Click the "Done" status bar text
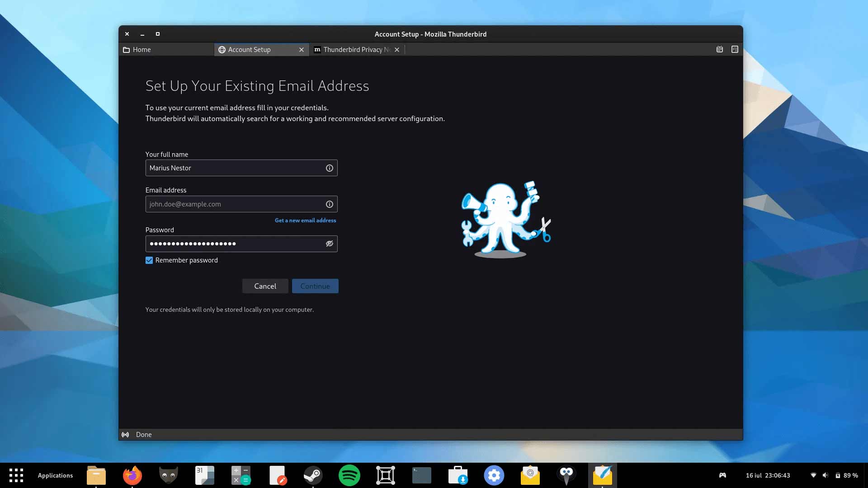Image resolution: width=868 pixels, height=488 pixels. pos(144,435)
